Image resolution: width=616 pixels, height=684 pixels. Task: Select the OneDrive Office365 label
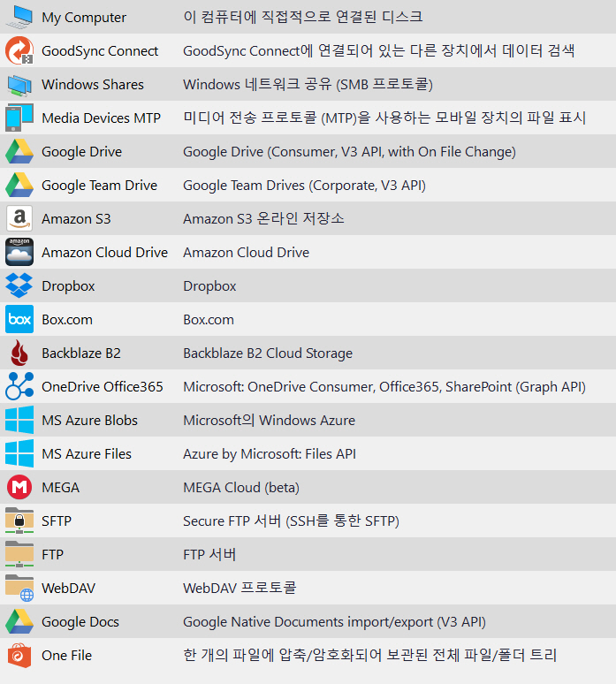coord(103,387)
